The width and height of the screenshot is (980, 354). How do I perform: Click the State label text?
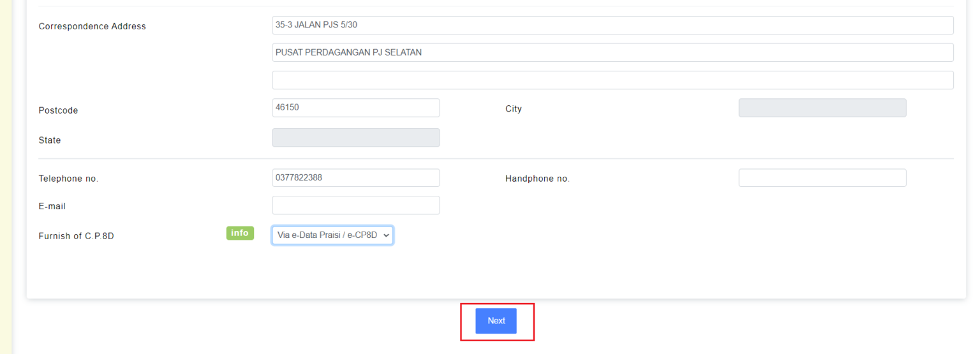[x=50, y=140]
